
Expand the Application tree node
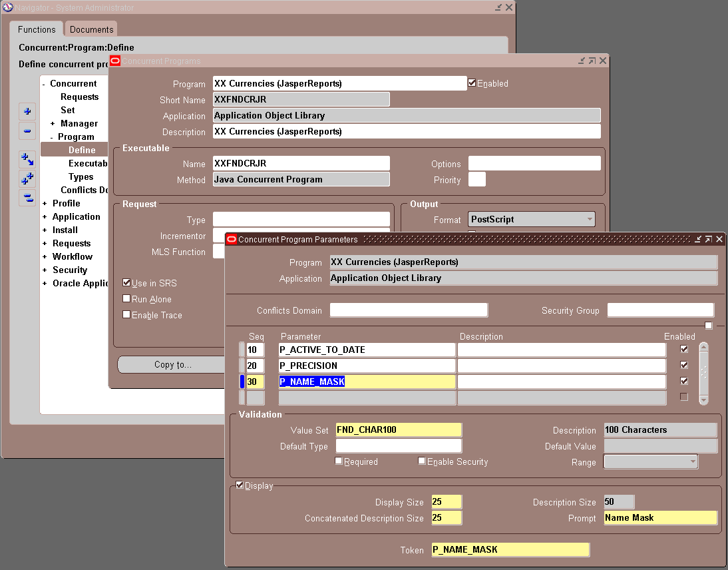pyautogui.click(x=45, y=217)
